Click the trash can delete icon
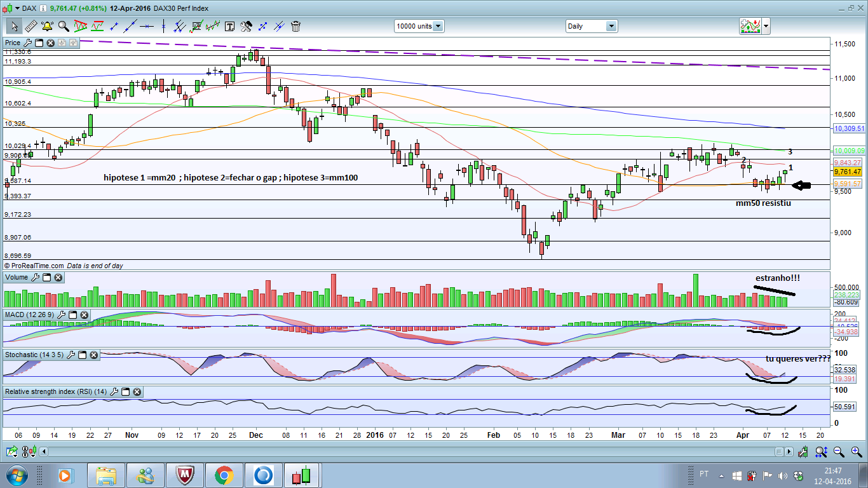The image size is (868, 488). pos(295,26)
